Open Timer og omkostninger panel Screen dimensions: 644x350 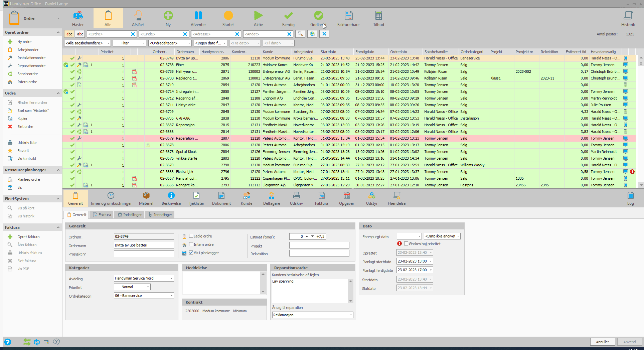111,198
